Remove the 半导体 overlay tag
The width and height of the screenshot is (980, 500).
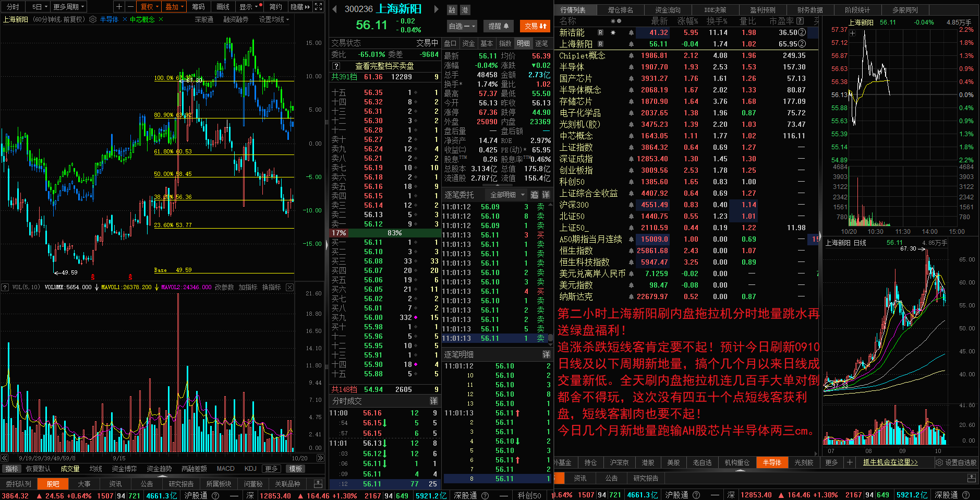[125, 19]
